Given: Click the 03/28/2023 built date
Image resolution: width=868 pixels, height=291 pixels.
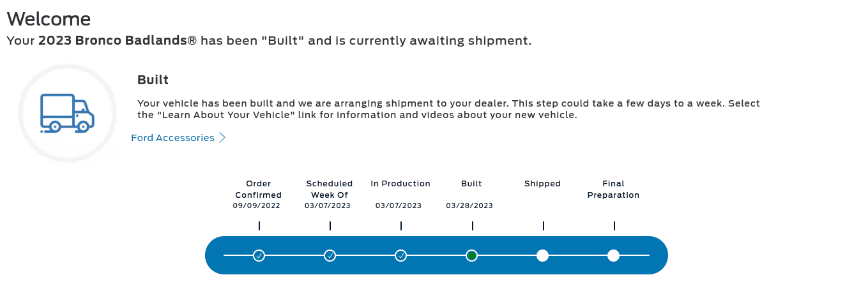Looking at the screenshot, I should (469, 206).
